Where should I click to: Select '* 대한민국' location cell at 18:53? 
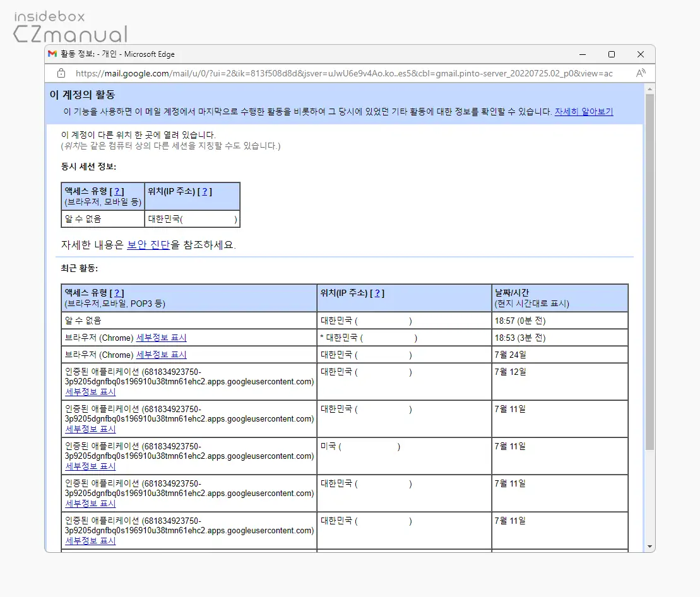405,338
